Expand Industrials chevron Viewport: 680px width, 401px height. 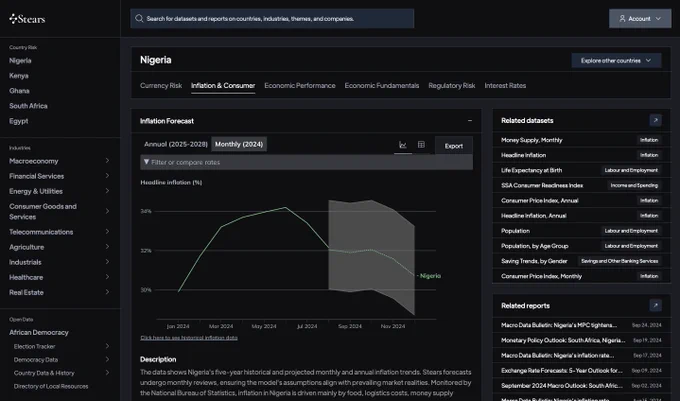coord(107,262)
